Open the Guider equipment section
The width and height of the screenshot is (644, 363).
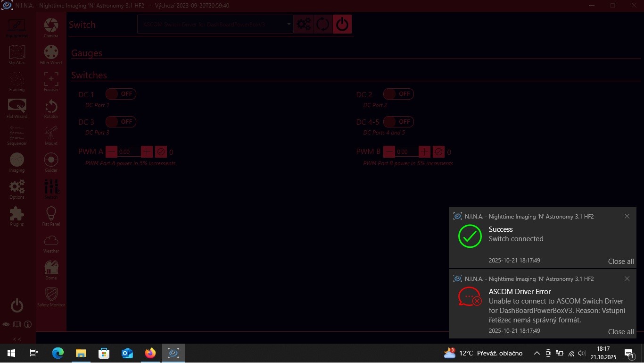click(51, 161)
